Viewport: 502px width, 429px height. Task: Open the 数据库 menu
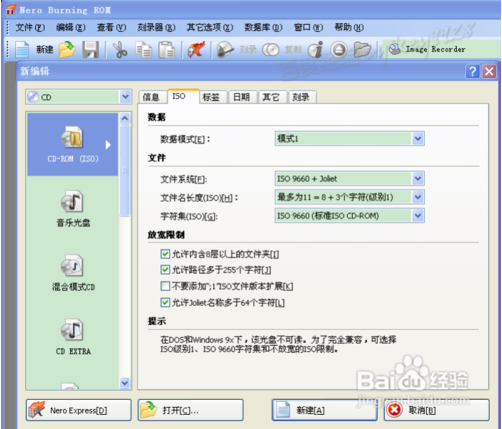tap(263, 27)
